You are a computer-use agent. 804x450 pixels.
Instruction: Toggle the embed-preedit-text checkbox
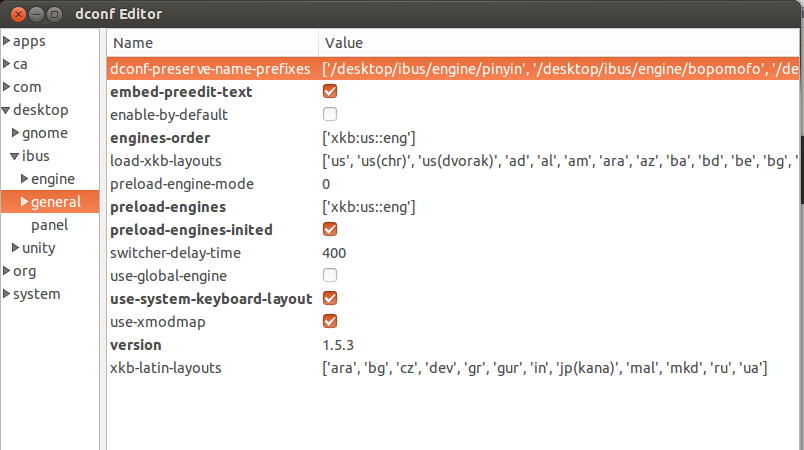click(x=330, y=92)
